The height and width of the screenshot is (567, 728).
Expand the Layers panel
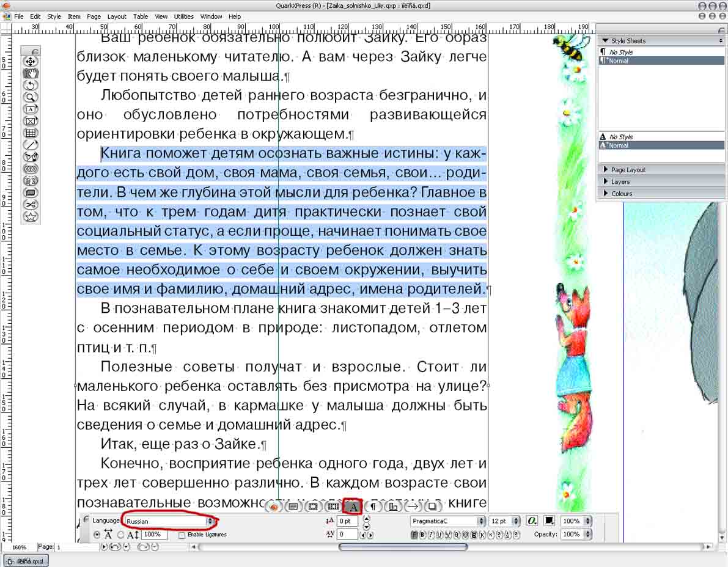(605, 182)
